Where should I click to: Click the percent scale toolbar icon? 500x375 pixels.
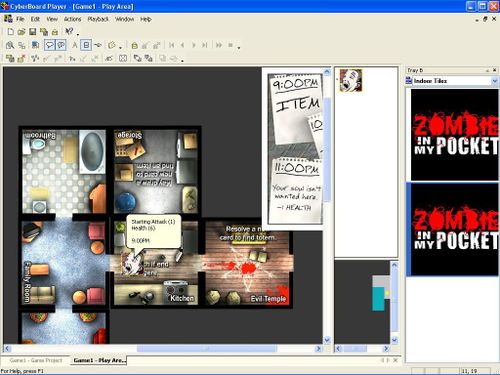pos(22,45)
